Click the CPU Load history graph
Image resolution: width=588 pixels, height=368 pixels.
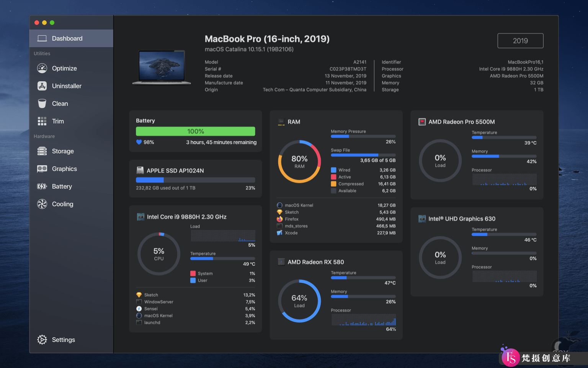pos(223,236)
